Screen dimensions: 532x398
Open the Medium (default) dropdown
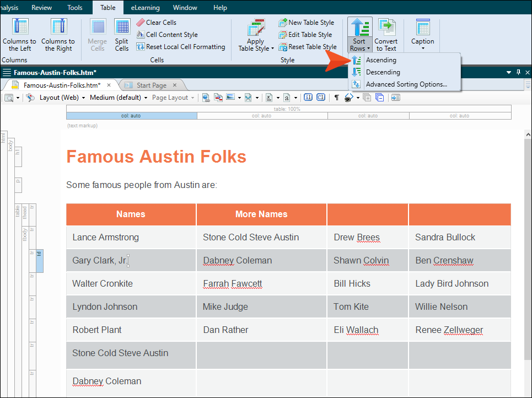[x=119, y=98]
